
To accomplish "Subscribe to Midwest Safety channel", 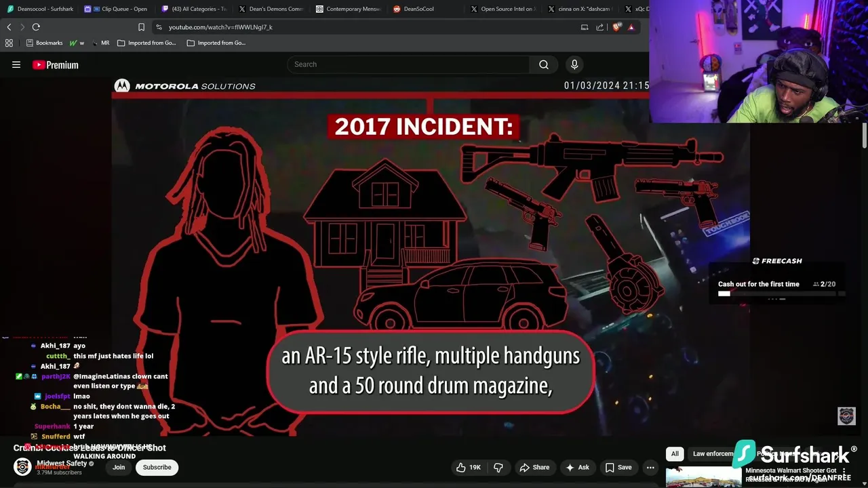I will 157,467.
